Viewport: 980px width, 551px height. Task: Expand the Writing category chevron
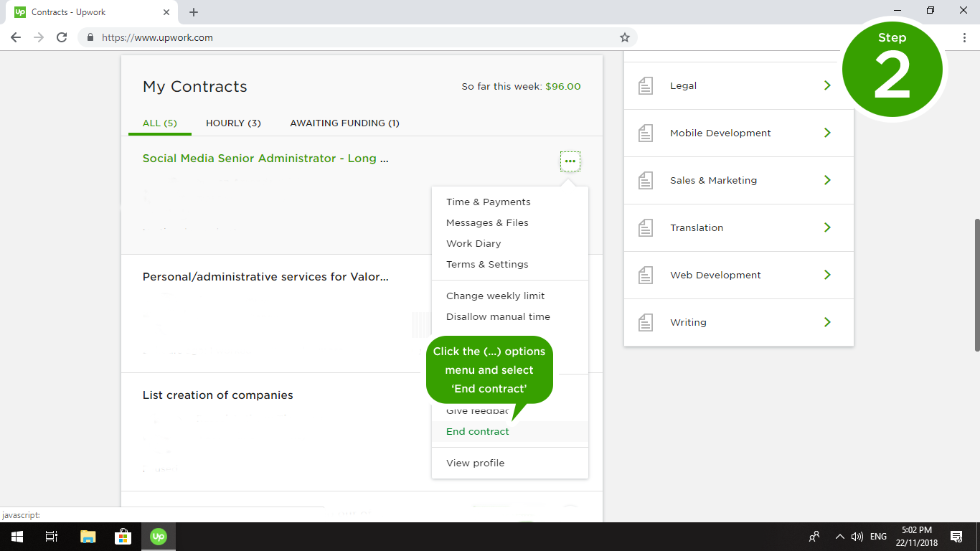(x=827, y=322)
